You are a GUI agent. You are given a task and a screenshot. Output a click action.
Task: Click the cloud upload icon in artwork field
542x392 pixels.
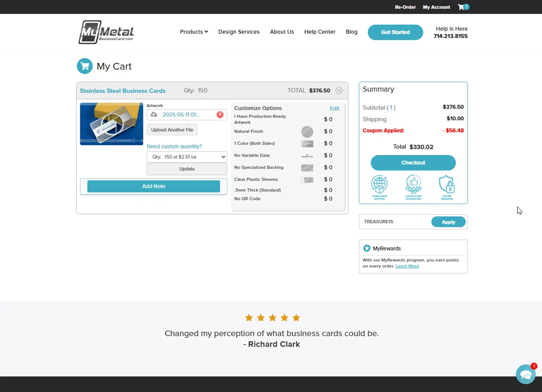click(154, 114)
